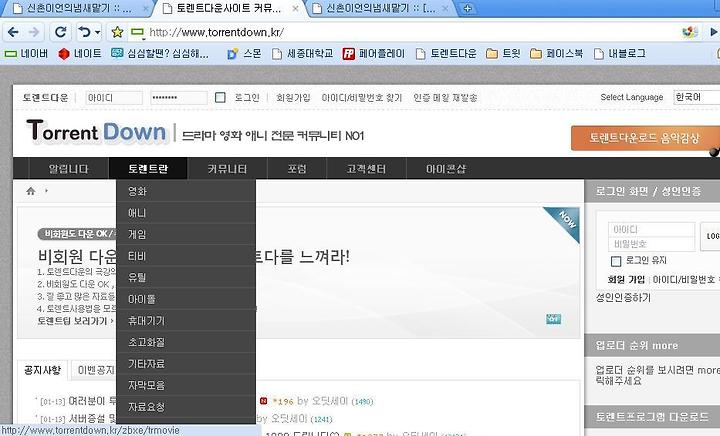Click the 회원가입 link in top bar
720x436 pixels.
[293, 98]
